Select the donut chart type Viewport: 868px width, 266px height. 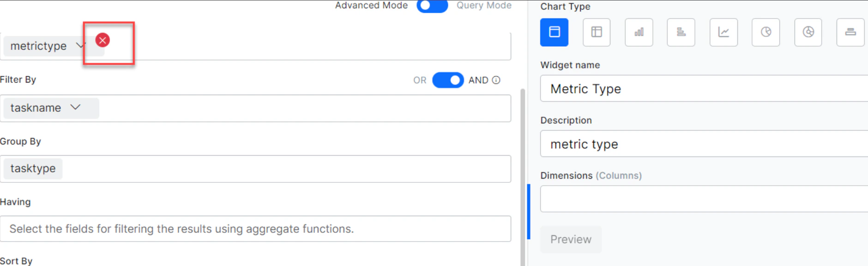pos(808,32)
